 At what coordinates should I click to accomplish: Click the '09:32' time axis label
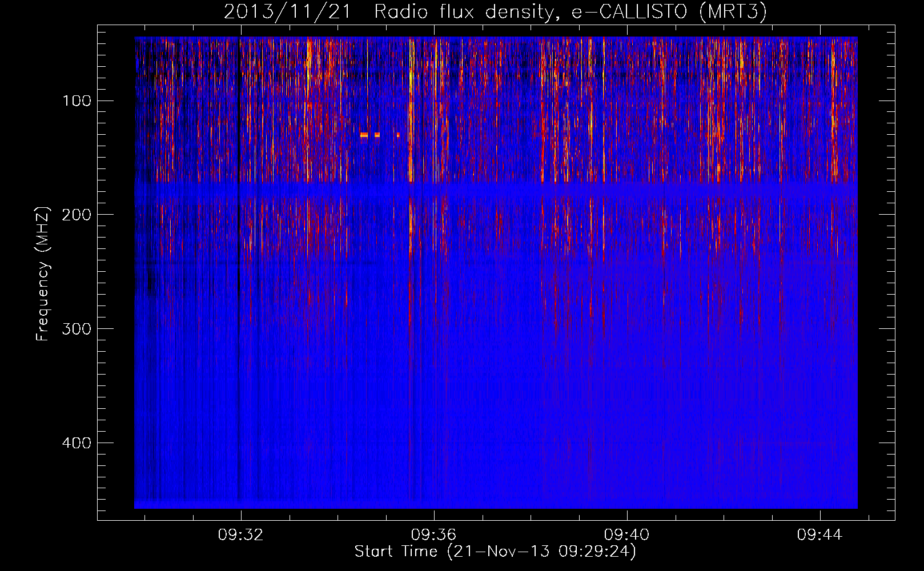(240, 535)
